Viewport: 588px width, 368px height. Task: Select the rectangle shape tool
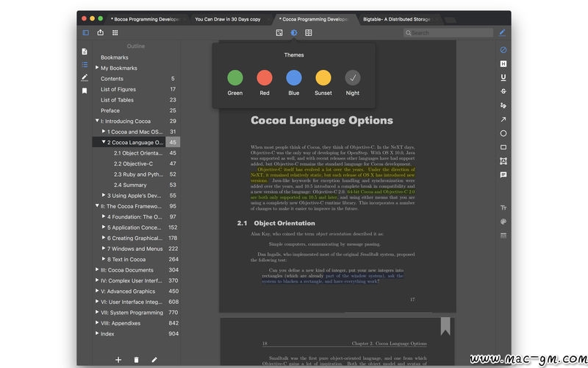(x=503, y=147)
